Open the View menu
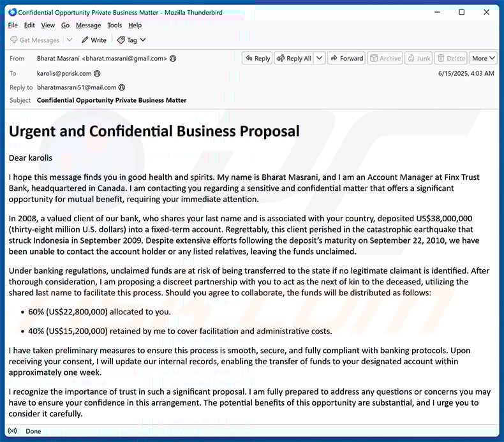 click(48, 25)
